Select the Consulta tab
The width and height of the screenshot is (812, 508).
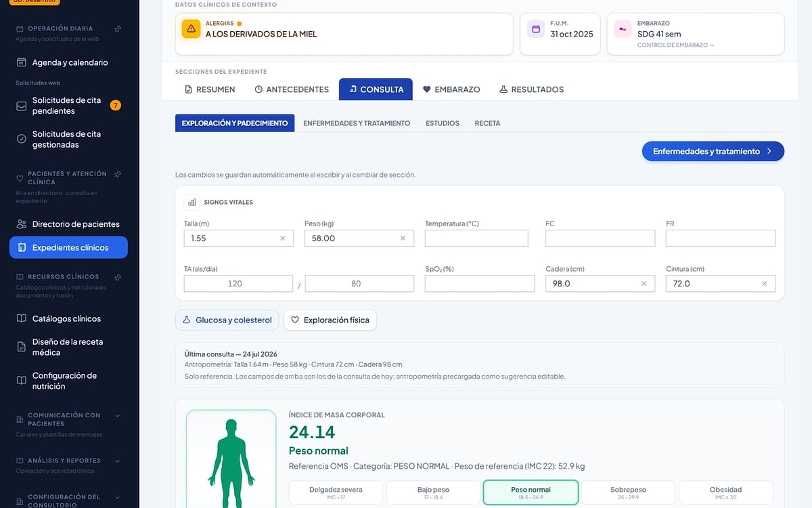pyautogui.click(x=376, y=89)
